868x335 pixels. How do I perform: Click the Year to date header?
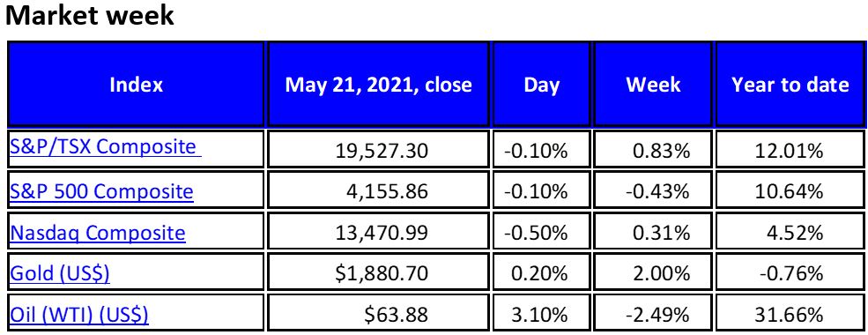(790, 84)
